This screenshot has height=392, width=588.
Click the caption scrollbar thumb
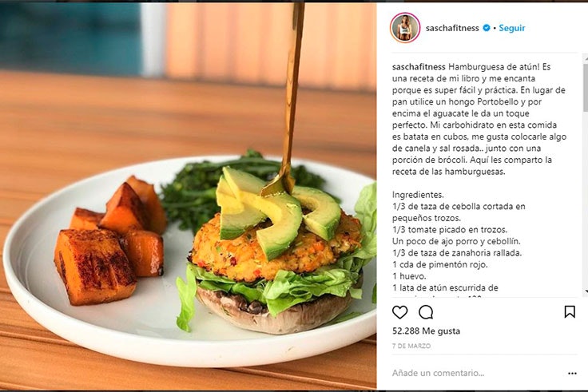click(x=585, y=86)
